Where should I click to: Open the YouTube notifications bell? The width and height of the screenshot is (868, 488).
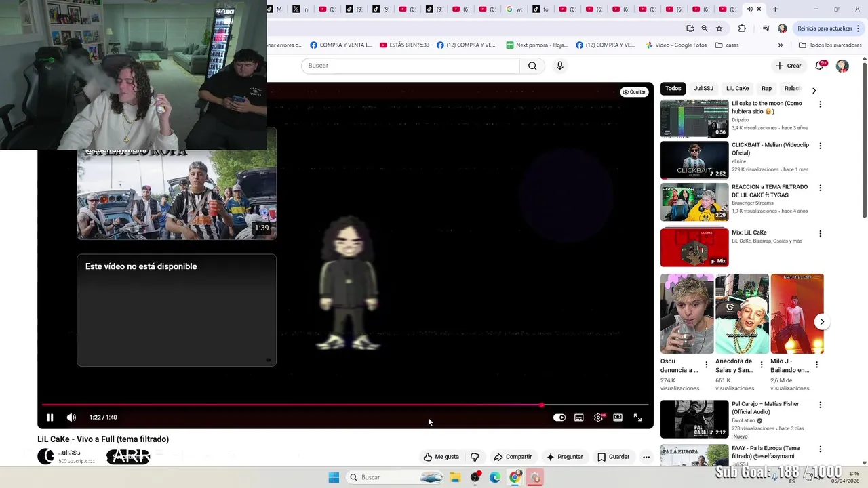tap(819, 66)
